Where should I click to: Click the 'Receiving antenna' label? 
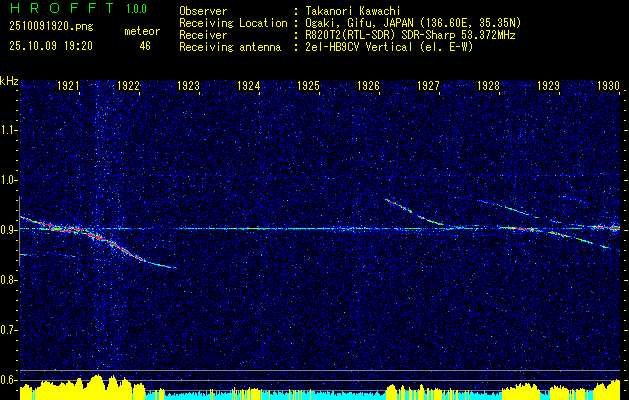pos(230,47)
